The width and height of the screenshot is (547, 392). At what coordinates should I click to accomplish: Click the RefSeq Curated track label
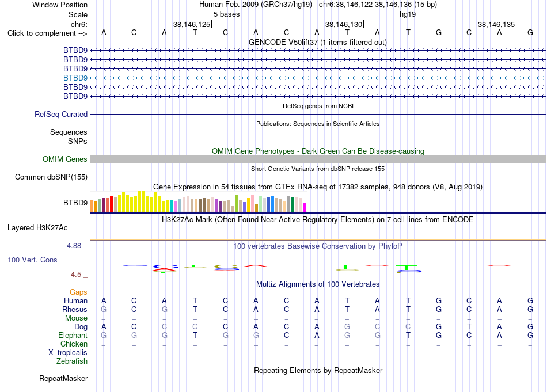pyautogui.click(x=61, y=114)
